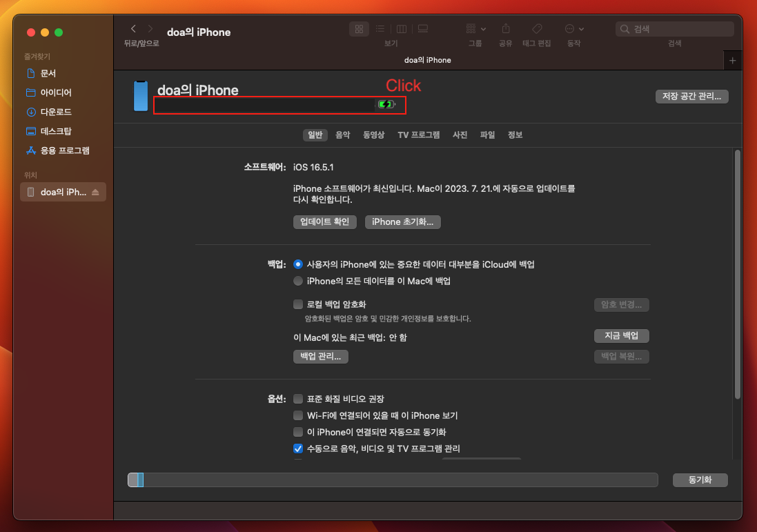The image size is (757, 532).
Task: Select iCloud에 백업 radio option
Action: pos(298,264)
